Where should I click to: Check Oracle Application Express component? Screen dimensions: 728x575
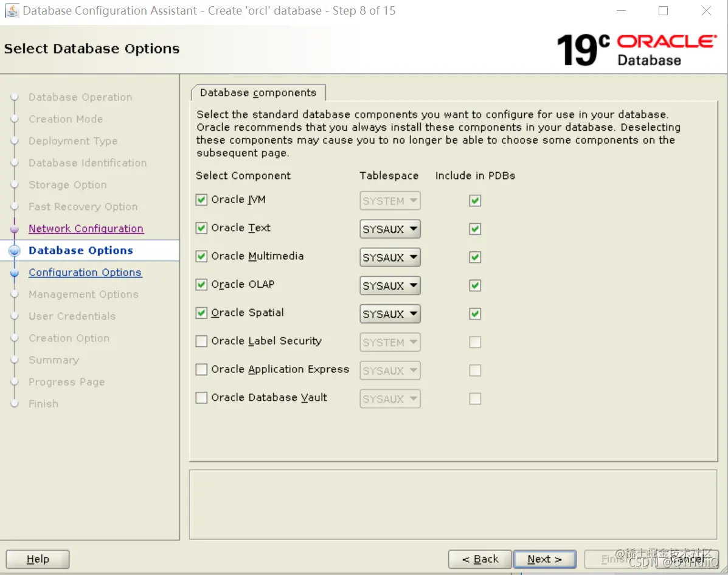tap(201, 370)
